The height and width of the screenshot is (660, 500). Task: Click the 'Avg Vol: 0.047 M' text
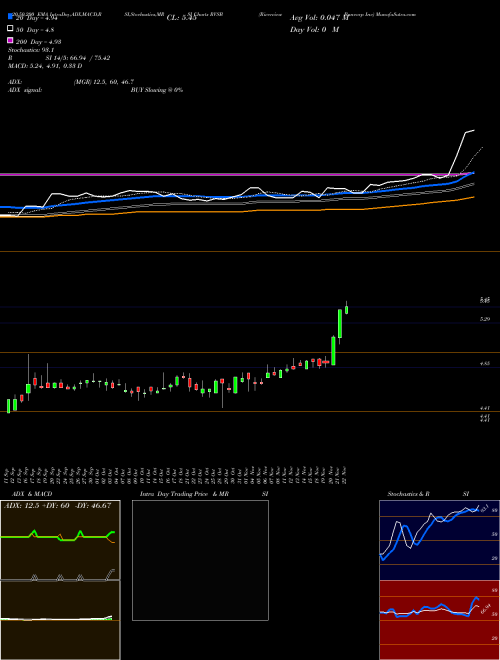(319, 18)
